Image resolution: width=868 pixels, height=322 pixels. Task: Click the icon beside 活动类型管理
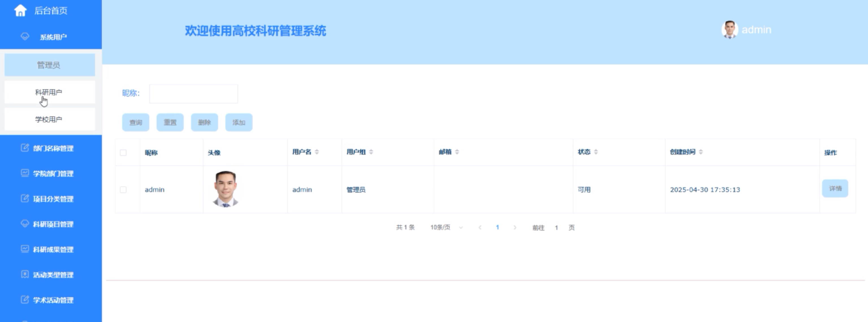click(25, 274)
